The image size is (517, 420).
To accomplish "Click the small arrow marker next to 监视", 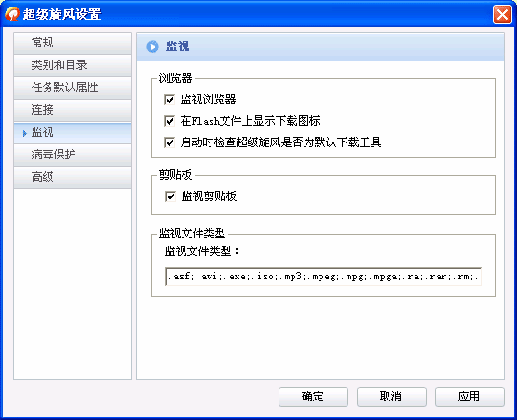I will pos(25,133).
